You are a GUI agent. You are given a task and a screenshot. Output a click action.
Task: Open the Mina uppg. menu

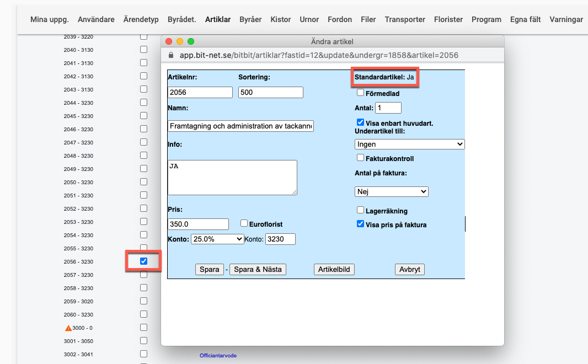point(50,19)
